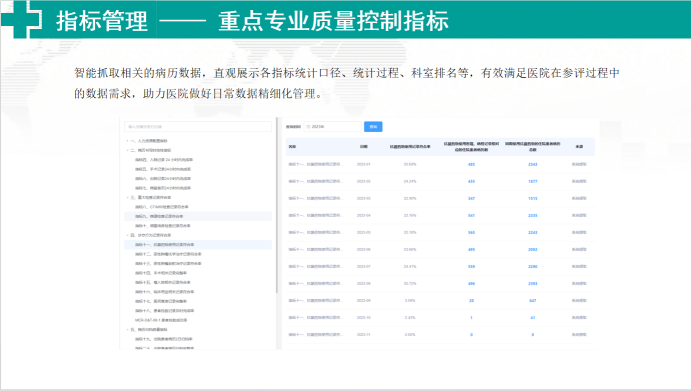
Task: Collapse tree group 三 (重大检查记录符合率)
Action: [x=127, y=197]
